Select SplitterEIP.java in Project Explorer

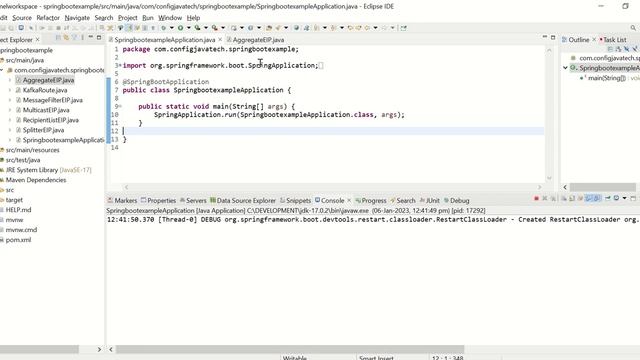coord(43,130)
